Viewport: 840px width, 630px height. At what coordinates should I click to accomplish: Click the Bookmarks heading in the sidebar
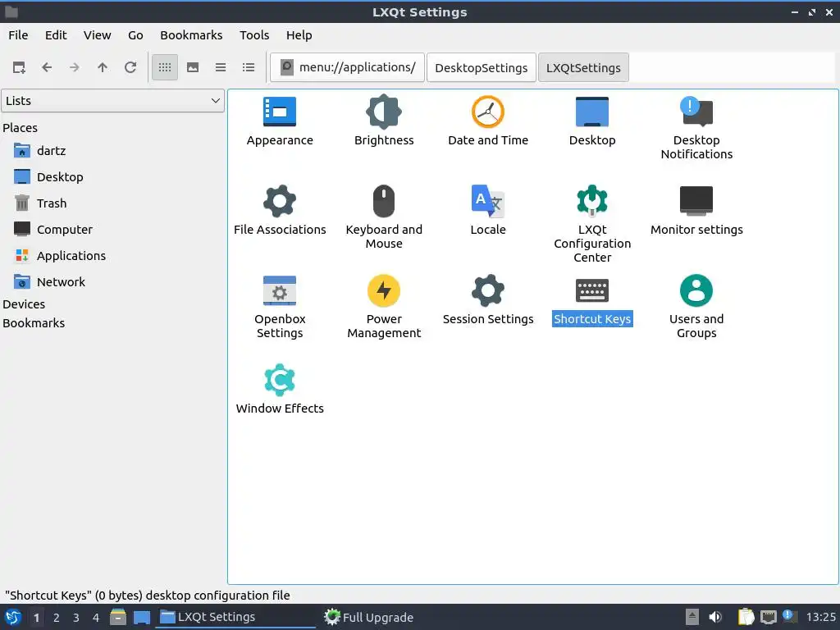click(x=34, y=323)
